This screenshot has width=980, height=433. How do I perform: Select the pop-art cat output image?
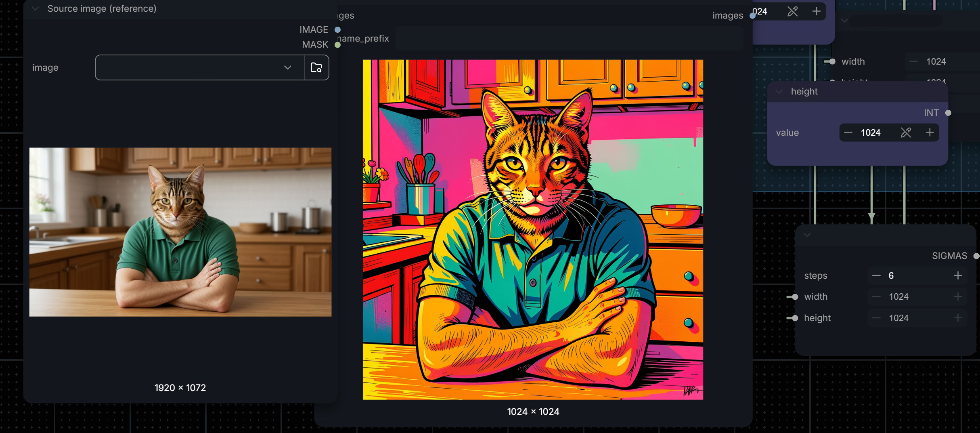pyautogui.click(x=533, y=229)
